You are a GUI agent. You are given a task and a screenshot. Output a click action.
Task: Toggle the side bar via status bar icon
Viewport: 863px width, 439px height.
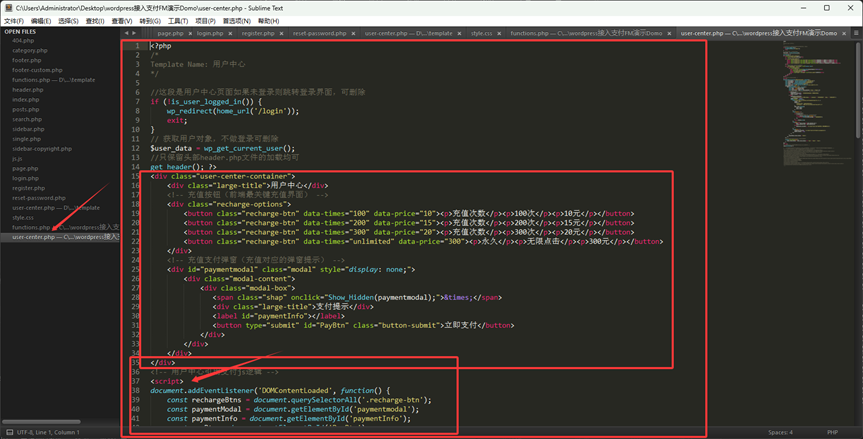point(9,432)
